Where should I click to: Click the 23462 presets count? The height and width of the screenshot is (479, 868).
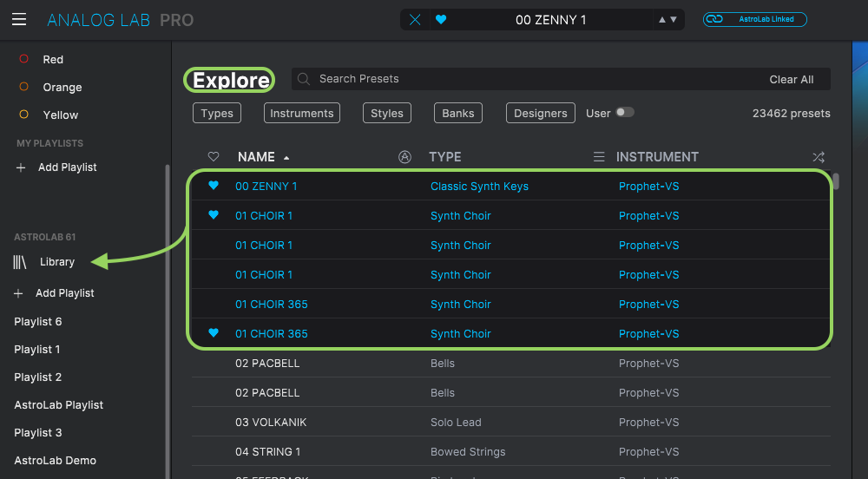[x=791, y=113]
